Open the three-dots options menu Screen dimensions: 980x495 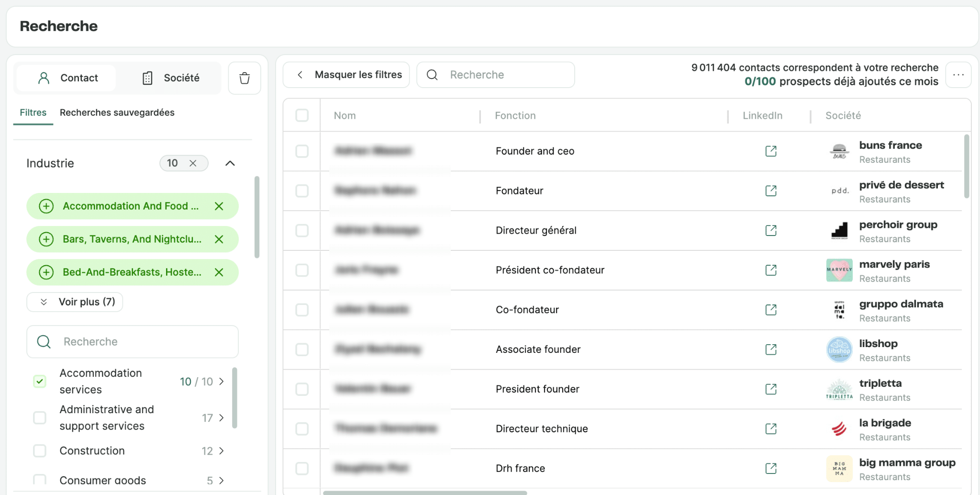[x=958, y=75]
